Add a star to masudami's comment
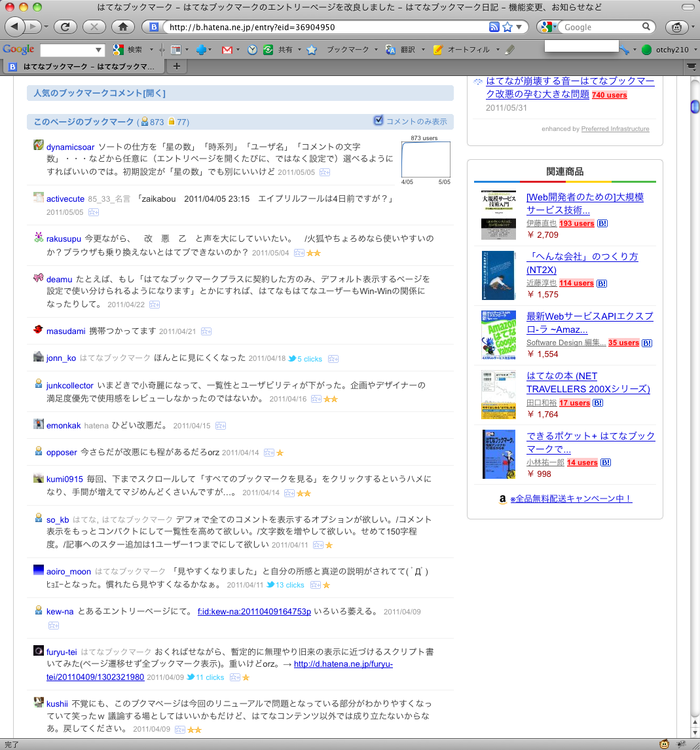Viewport: 700px width, 750px height. point(206,331)
